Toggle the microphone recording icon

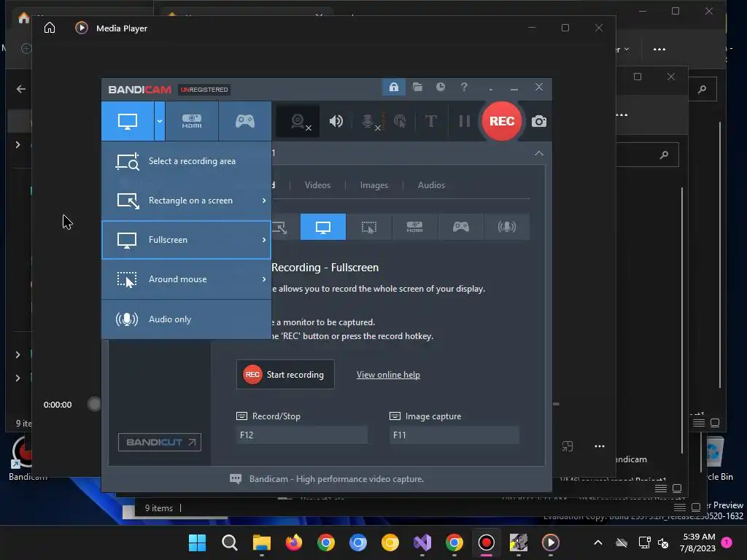(x=369, y=122)
